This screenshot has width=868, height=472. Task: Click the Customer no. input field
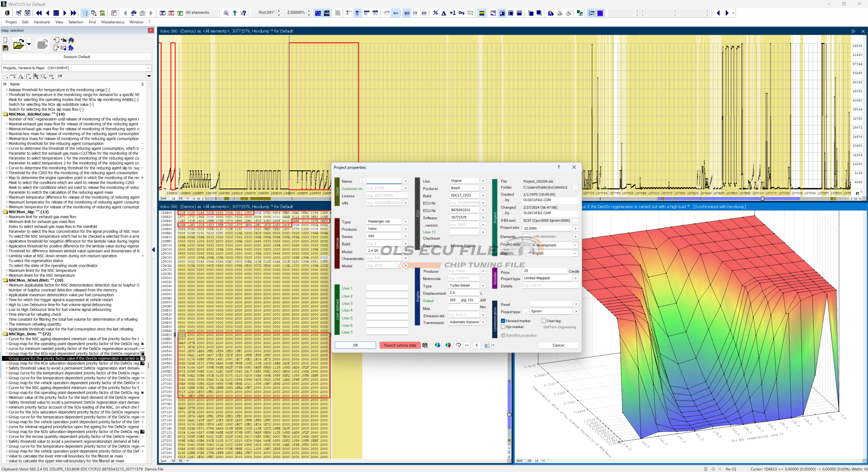coord(384,188)
